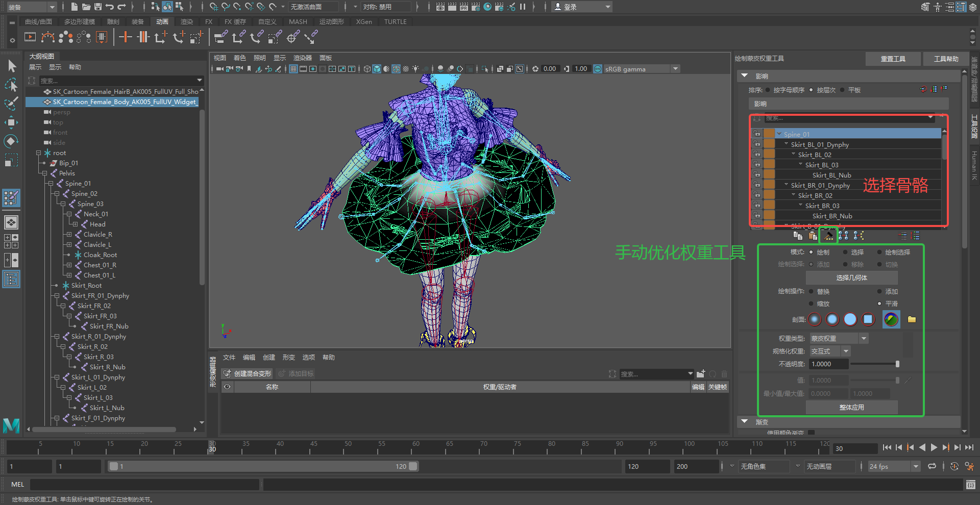Pick the square brush profile
Viewport: 980px width, 505px height.
coord(868,319)
